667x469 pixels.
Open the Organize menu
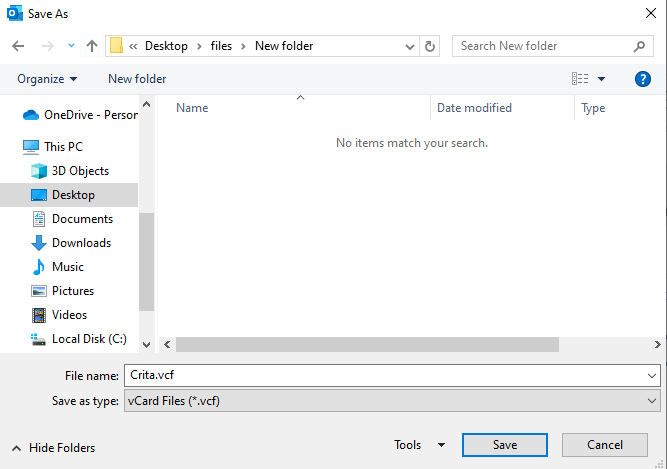pos(47,79)
